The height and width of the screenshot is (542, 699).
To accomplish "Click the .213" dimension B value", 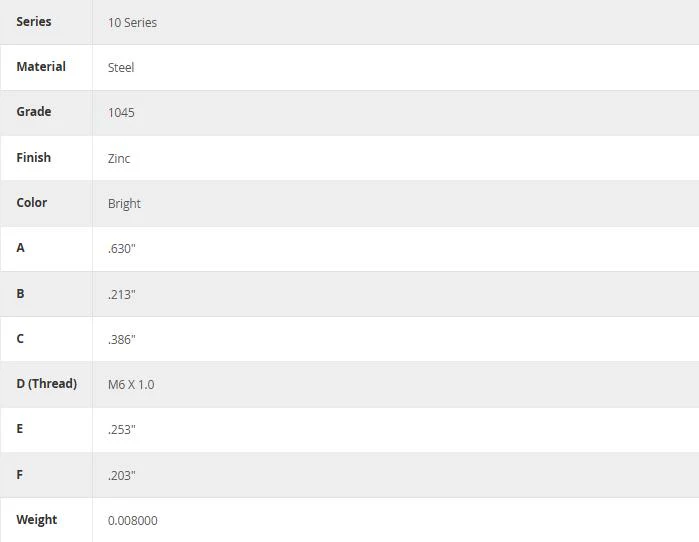I will (121, 295).
